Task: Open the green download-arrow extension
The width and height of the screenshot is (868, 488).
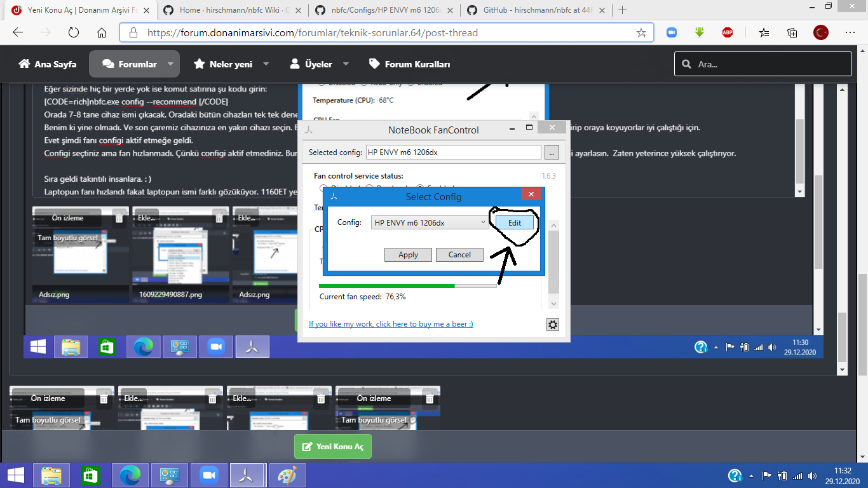Action: tap(700, 32)
